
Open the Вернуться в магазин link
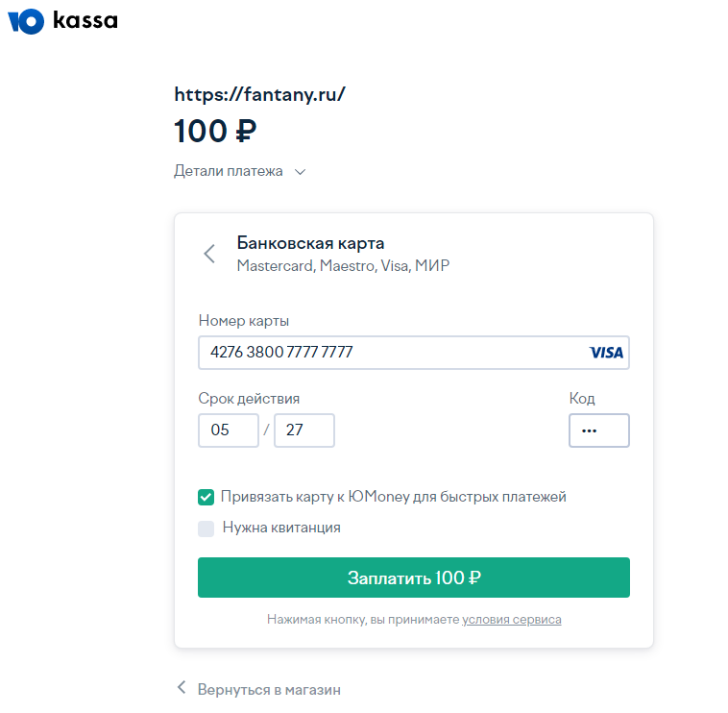coord(268,689)
